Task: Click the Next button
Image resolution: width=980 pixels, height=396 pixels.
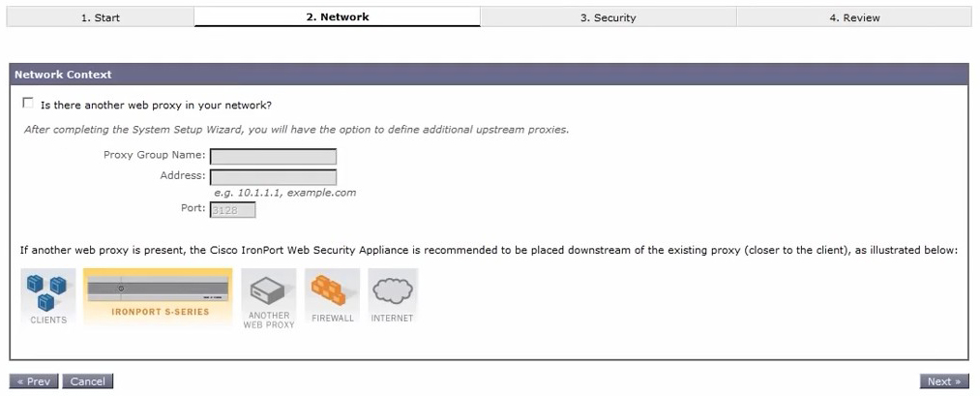Action: [x=944, y=381]
